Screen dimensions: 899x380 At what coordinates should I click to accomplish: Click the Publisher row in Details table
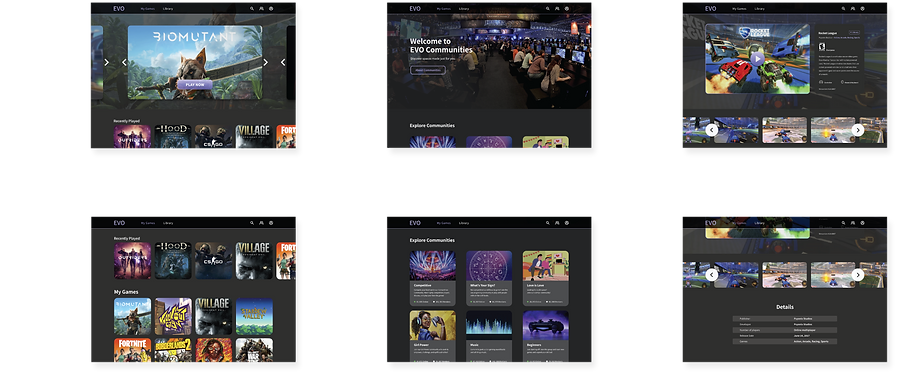point(784,319)
